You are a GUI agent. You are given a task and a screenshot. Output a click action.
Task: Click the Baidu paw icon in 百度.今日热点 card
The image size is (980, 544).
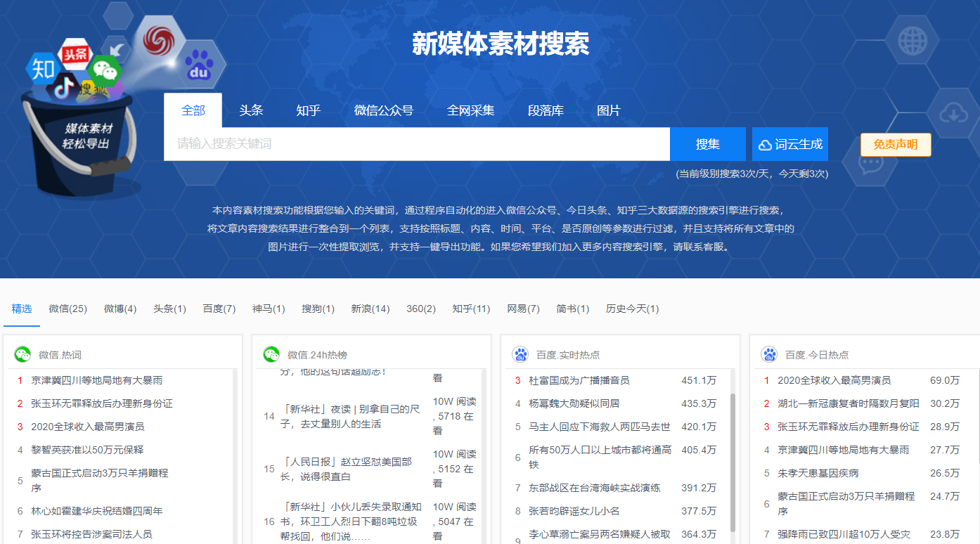click(769, 355)
